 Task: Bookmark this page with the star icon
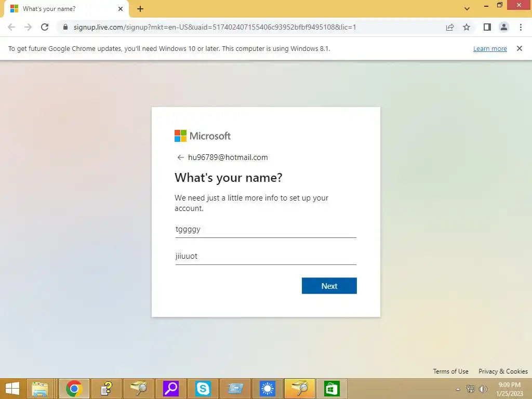click(x=467, y=27)
